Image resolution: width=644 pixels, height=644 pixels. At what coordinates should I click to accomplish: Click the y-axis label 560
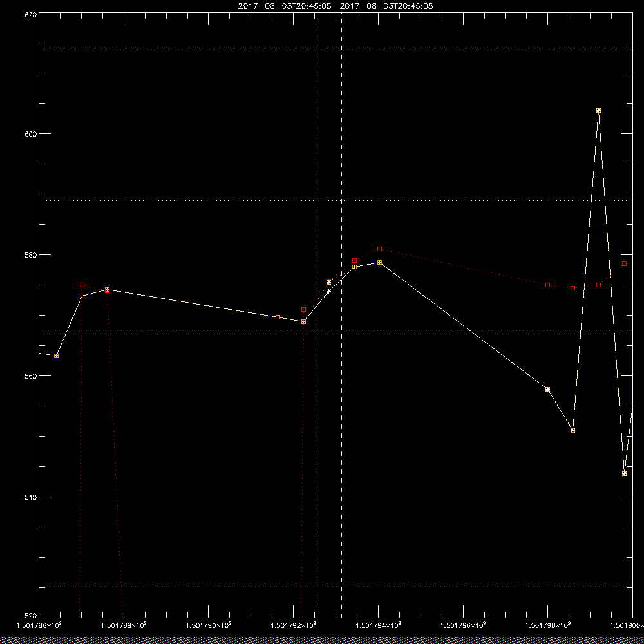[x=30, y=376]
